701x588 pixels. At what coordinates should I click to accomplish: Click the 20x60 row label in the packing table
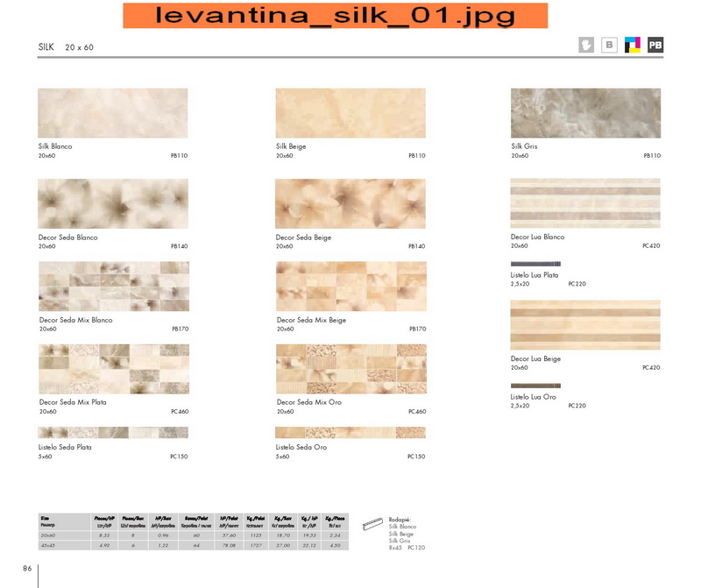point(48,535)
